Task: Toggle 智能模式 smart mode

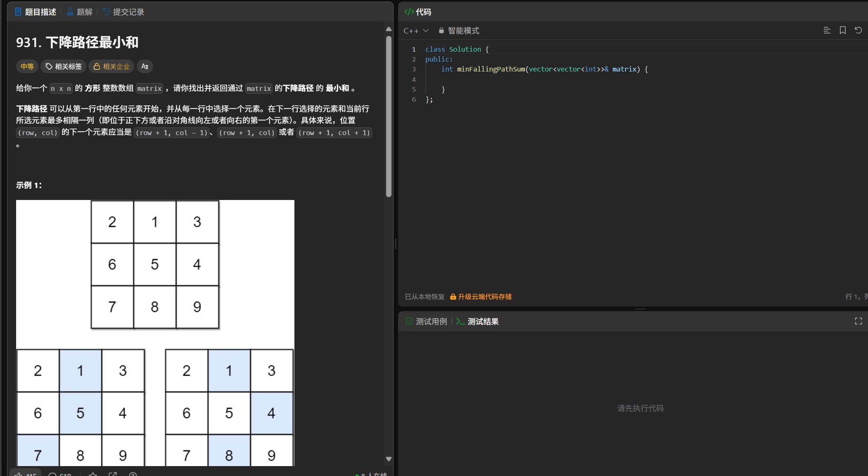Action: pyautogui.click(x=459, y=31)
